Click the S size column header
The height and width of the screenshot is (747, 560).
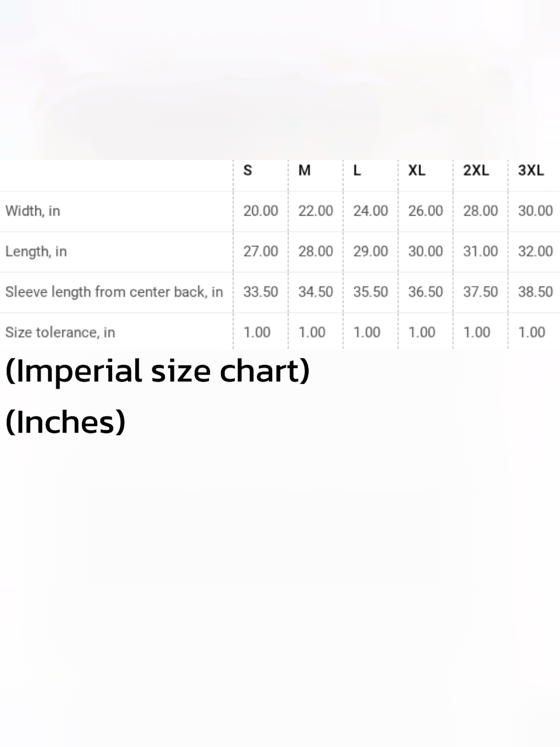coord(247,170)
